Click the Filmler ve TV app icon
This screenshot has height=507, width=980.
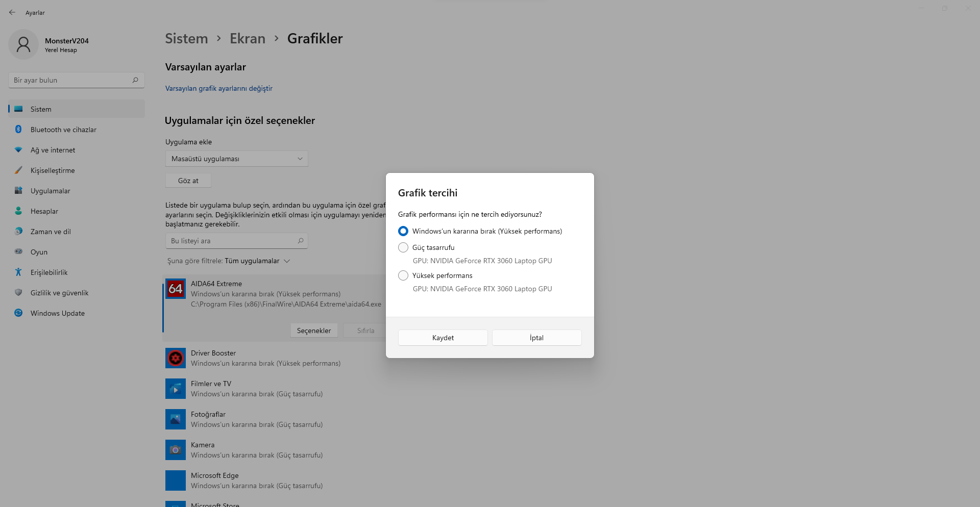[176, 389]
